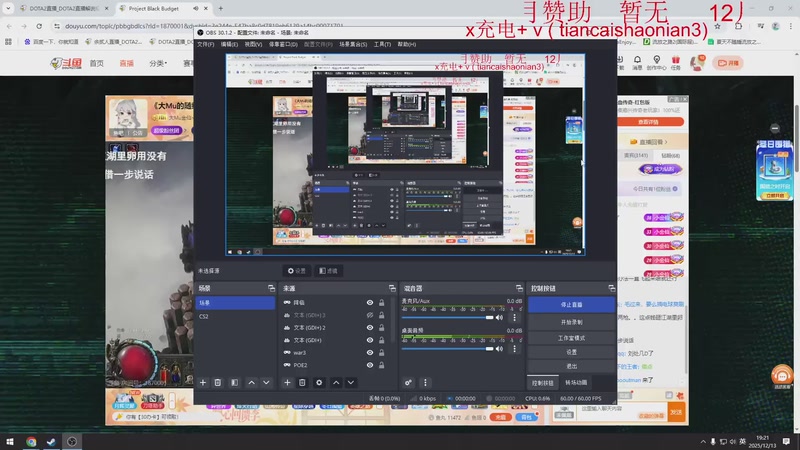Open the 帮助(H) menu in OBS
800x450 pixels.
[x=407, y=44]
